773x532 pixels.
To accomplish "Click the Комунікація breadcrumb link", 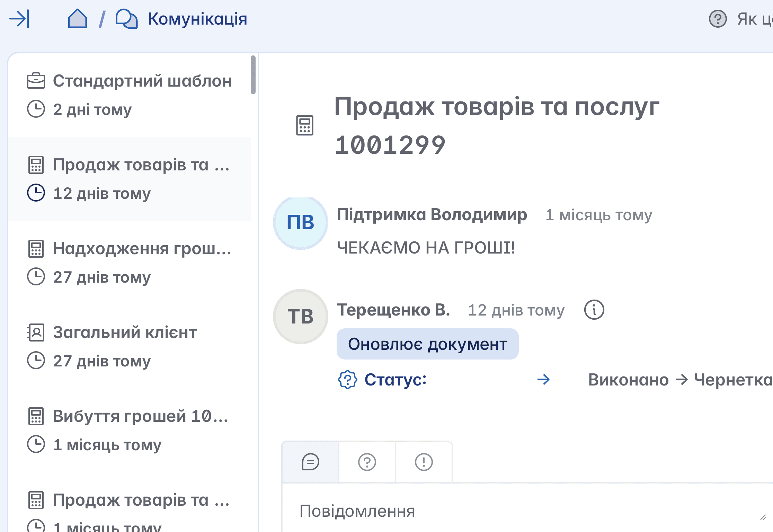I will pos(197,19).
